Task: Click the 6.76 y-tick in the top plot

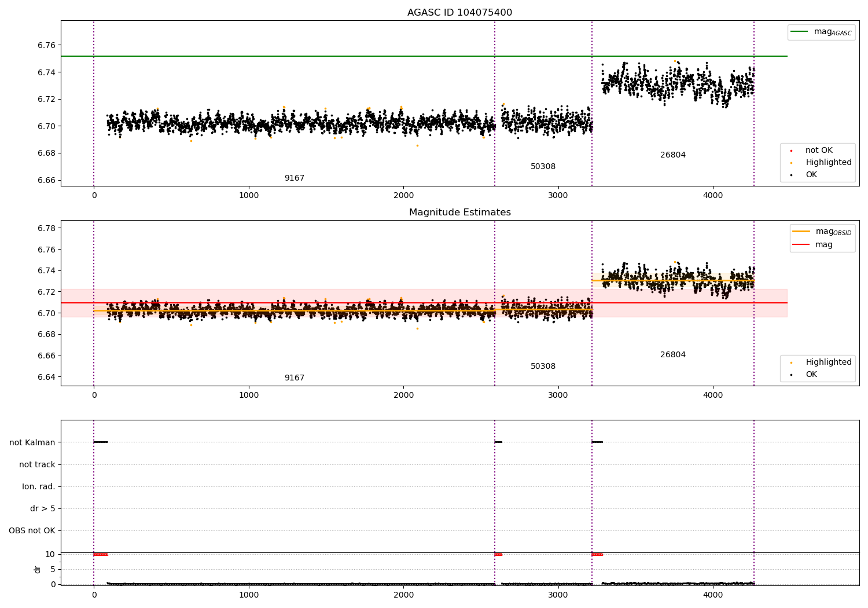Action: point(46,45)
